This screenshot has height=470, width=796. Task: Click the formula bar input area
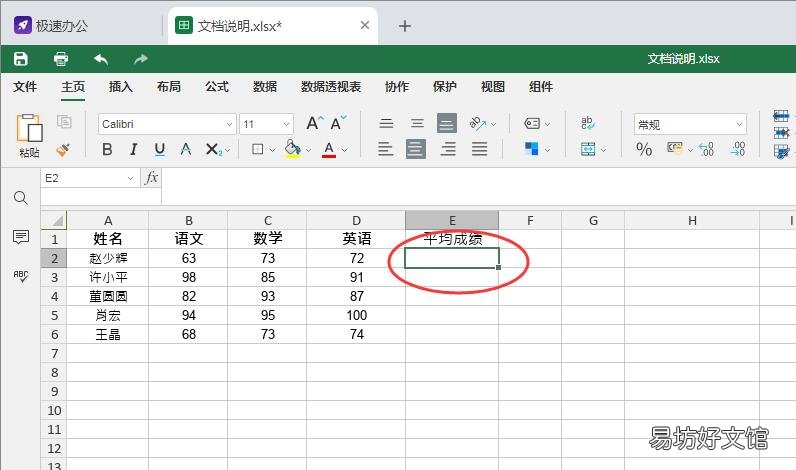[x=478, y=187]
